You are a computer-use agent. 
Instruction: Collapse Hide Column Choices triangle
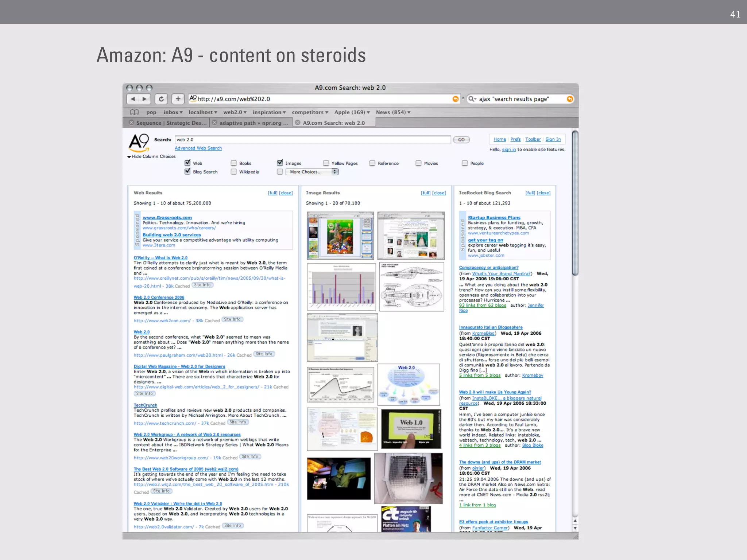(129, 157)
